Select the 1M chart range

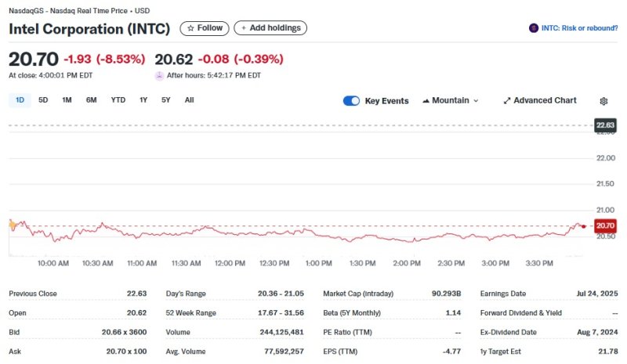[67, 100]
